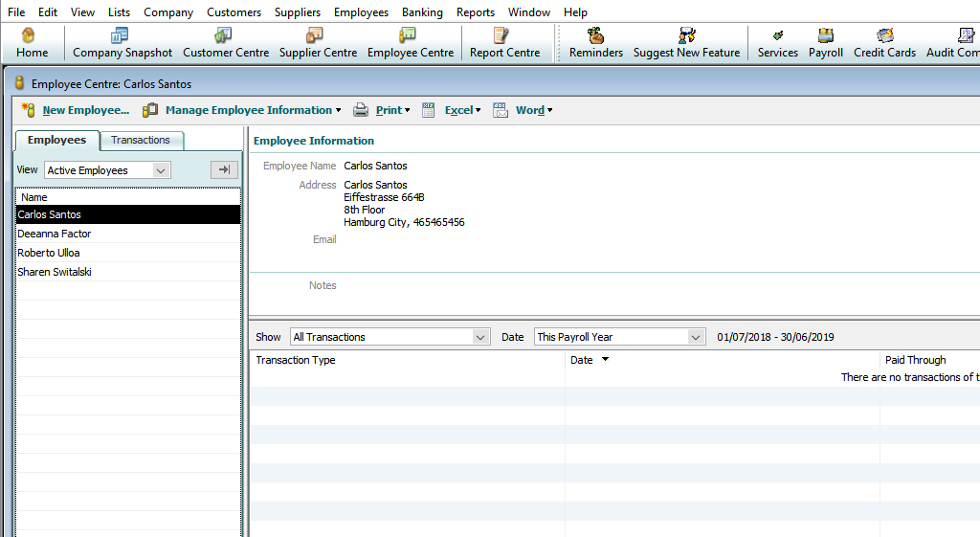Open Manage Employee Information dropdown
Image resolution: width=980 pixels, height=537 pixels.
coord(248,110)
